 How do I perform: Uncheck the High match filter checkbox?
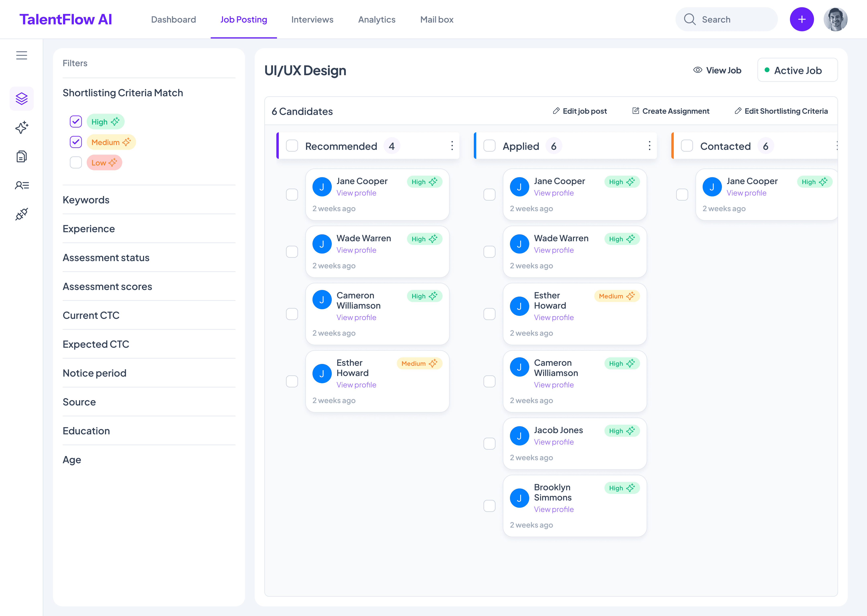coord(76,122)
